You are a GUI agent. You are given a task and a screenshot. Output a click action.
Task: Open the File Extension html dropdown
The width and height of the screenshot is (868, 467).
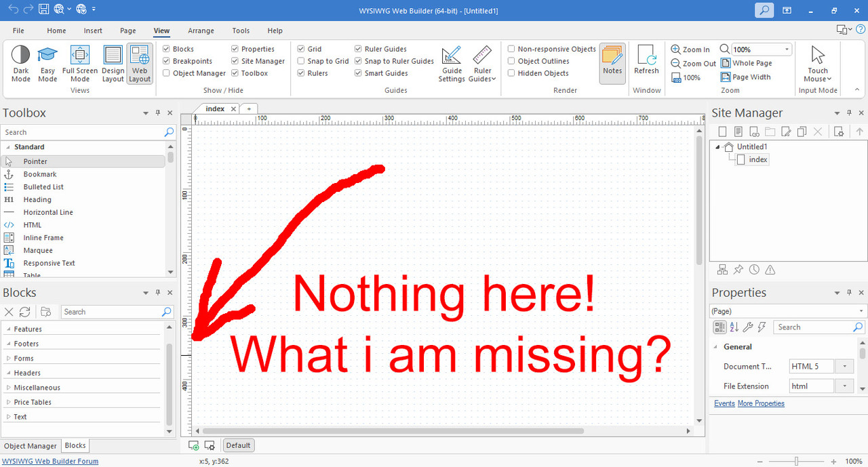click(x=844, y=386)
